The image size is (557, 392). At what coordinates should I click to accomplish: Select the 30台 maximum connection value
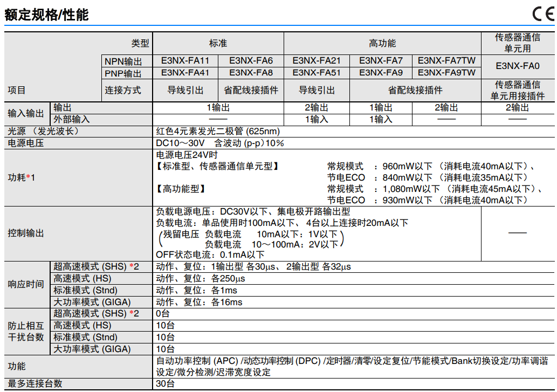(165, 383)
